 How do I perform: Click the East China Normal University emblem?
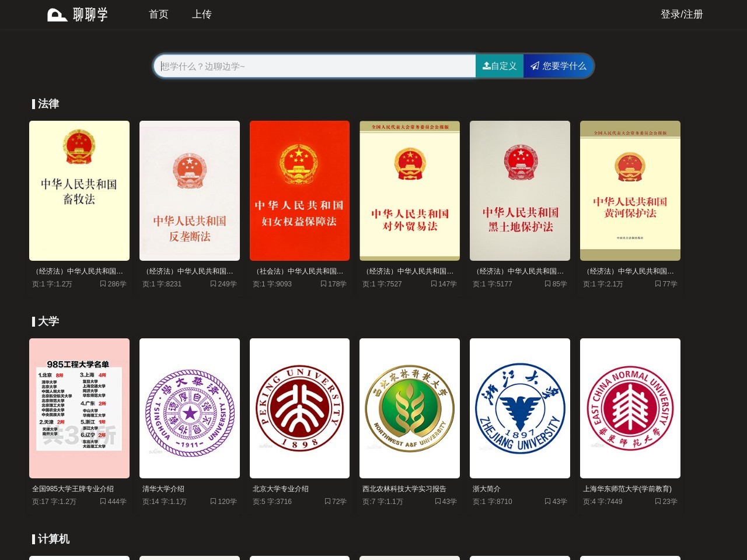click(x=630, y=408)
